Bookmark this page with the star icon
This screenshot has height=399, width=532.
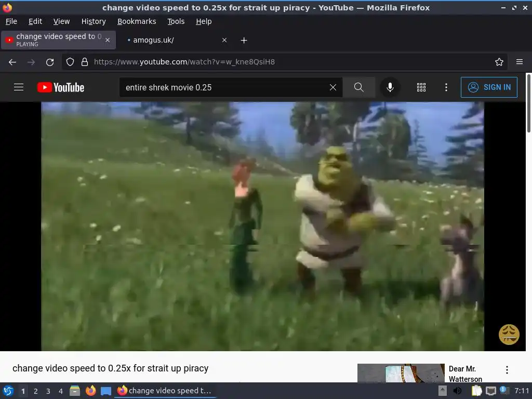(x=499, y=62)
